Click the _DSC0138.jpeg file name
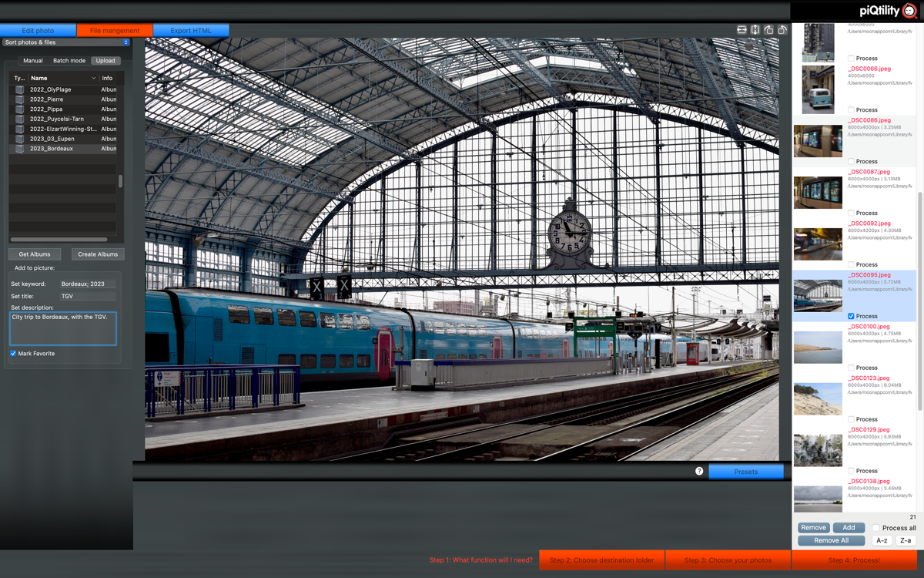 coord(869,482)
